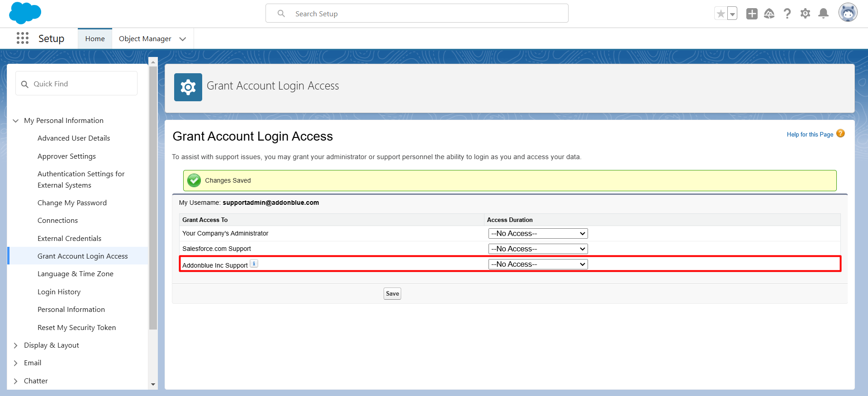
Task: Open External Credentials
Action: tap(69, 239)
